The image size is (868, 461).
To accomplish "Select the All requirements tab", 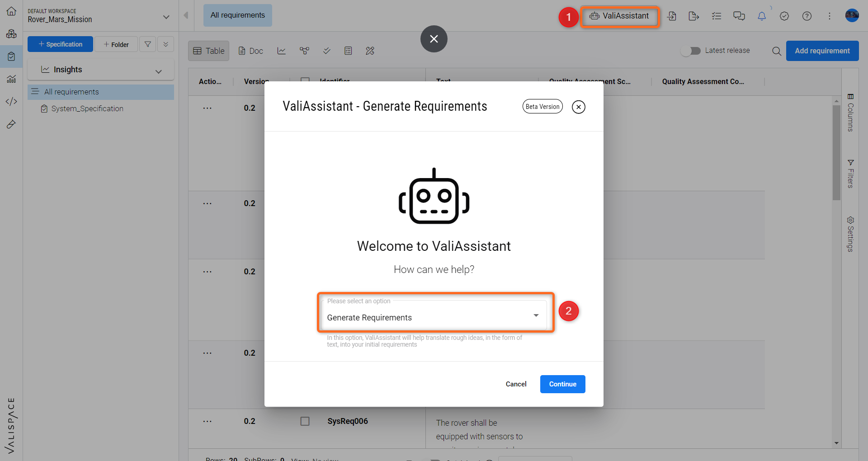I will tap(238, 15).
